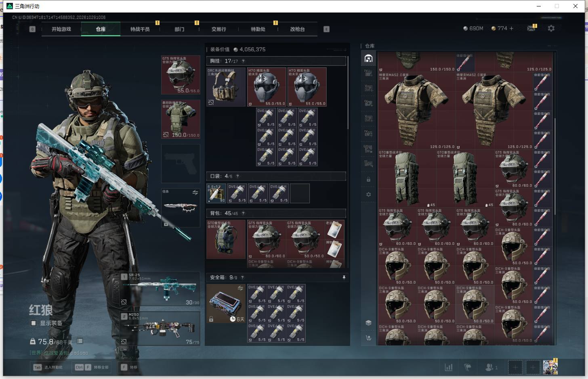This screenshot has height=379, width=588.
Task: Click the first plus squad slot button
Action: (x=515, y=367)
